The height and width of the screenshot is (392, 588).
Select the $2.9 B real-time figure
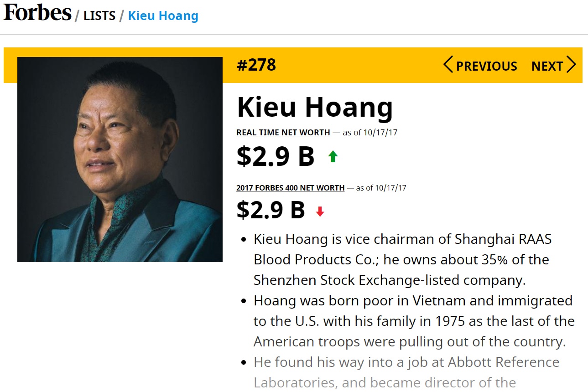274,155
